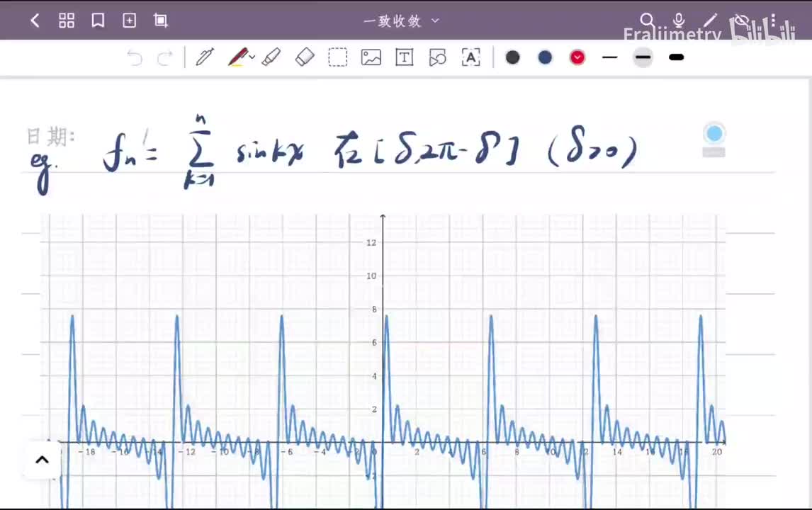Open search with magnifier icon
Image resolution: width=812 pixels, height=510 pixels.
[647, 21]
